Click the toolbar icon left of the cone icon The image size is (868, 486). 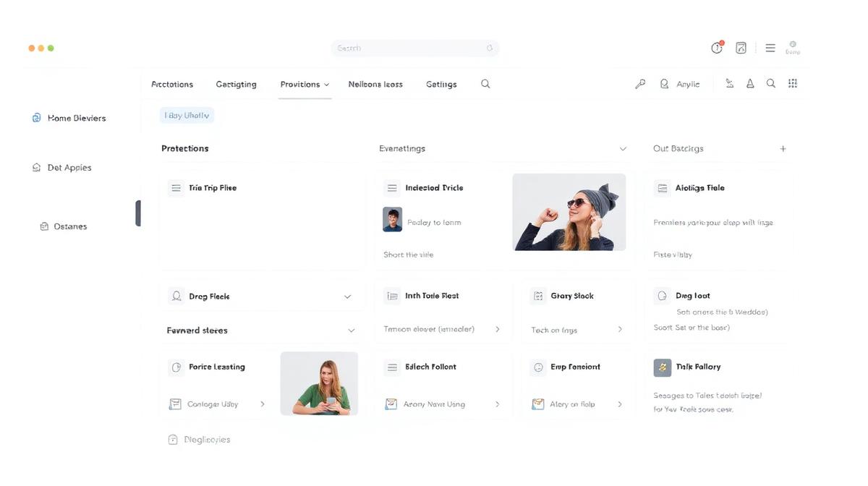(729, 84)
